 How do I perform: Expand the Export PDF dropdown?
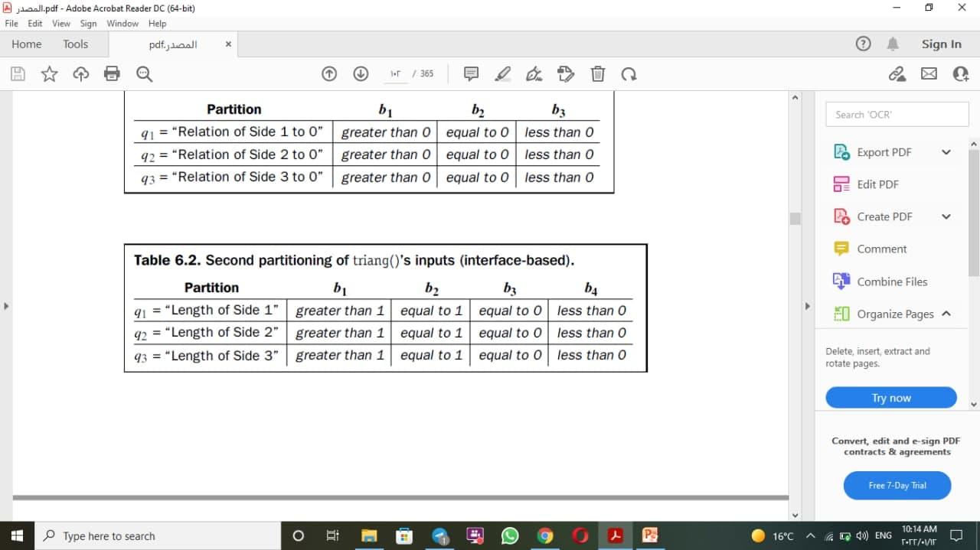[x=946, y=151]
